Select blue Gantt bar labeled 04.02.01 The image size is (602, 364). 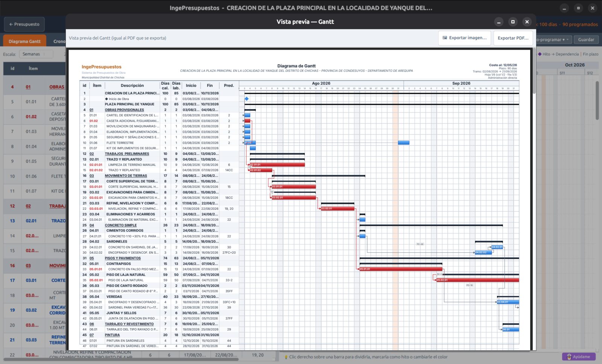497,247
